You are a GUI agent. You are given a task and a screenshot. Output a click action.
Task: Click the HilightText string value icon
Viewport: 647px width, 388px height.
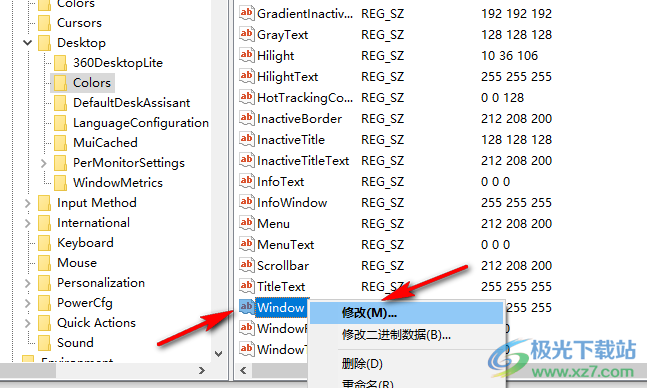(247, 76)
